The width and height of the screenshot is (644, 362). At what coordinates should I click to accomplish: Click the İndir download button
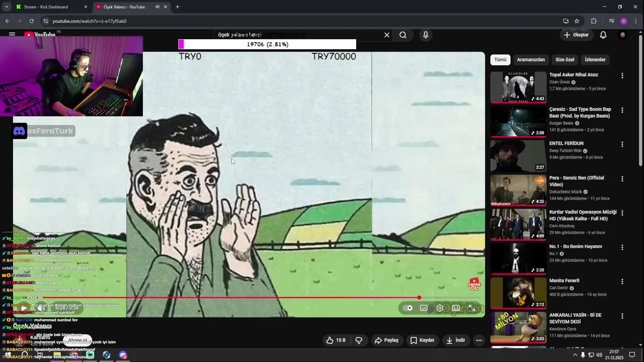[x=455, y=340]
